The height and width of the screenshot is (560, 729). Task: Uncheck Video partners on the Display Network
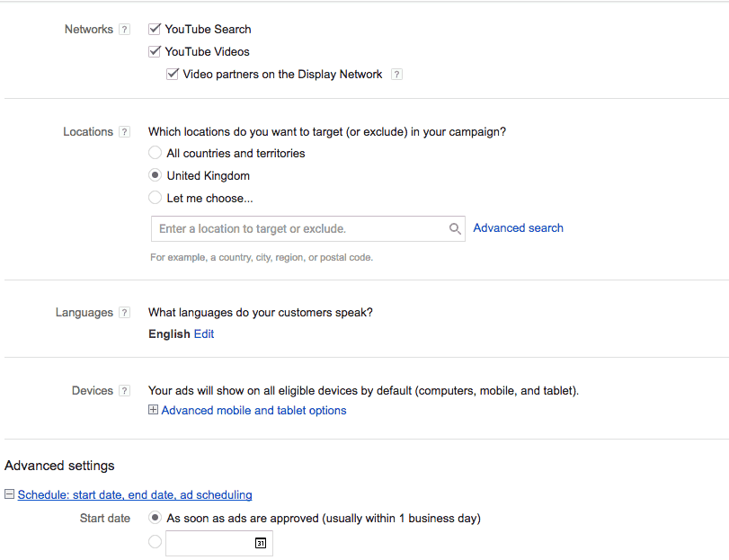tap(173, 74)
